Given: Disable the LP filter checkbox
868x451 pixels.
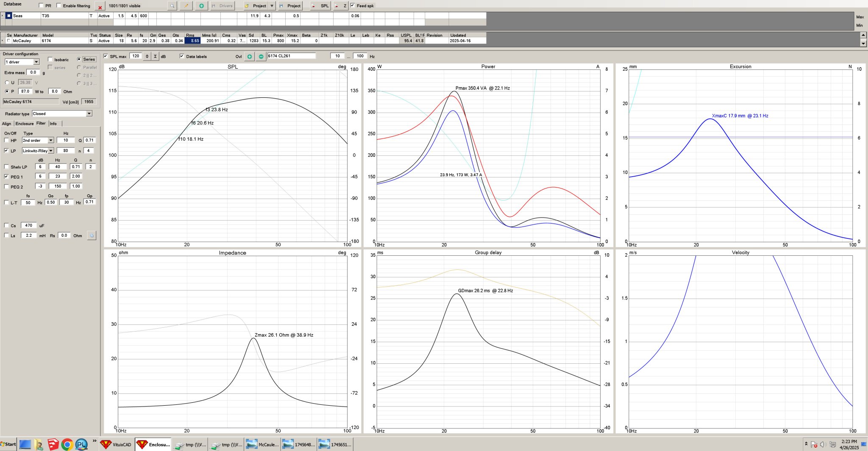Looking at the screenshot, I should 6,150.
